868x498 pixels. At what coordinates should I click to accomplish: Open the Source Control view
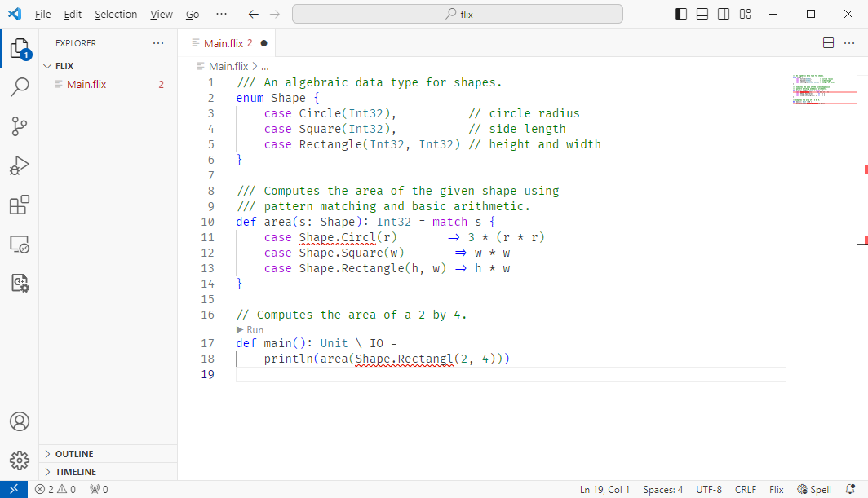20,126
